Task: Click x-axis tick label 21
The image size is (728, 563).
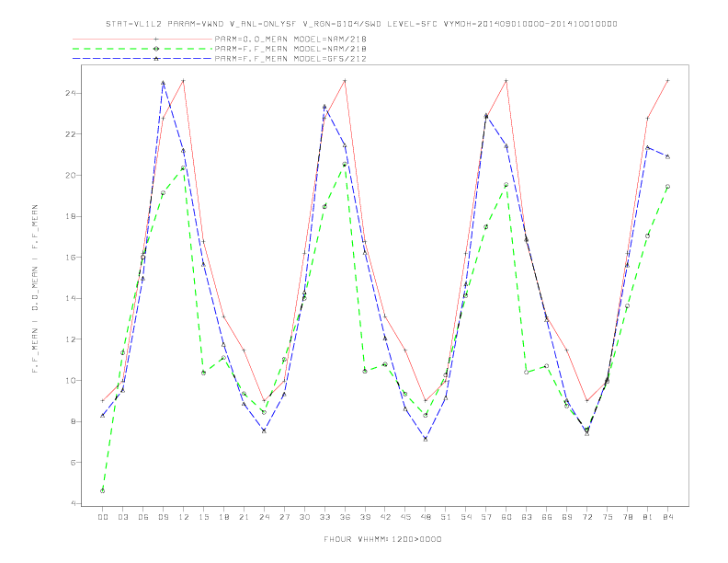Action: tap(244, 517)
